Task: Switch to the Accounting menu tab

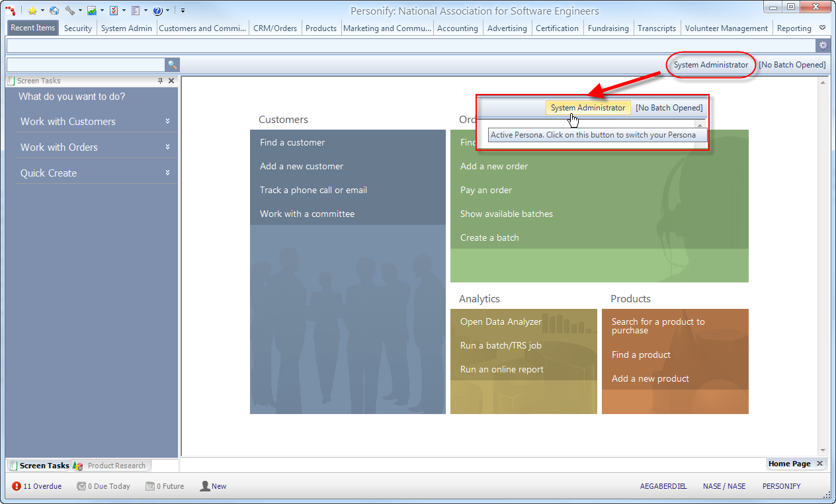Action: pyautogui.click(x=457, y=28)
